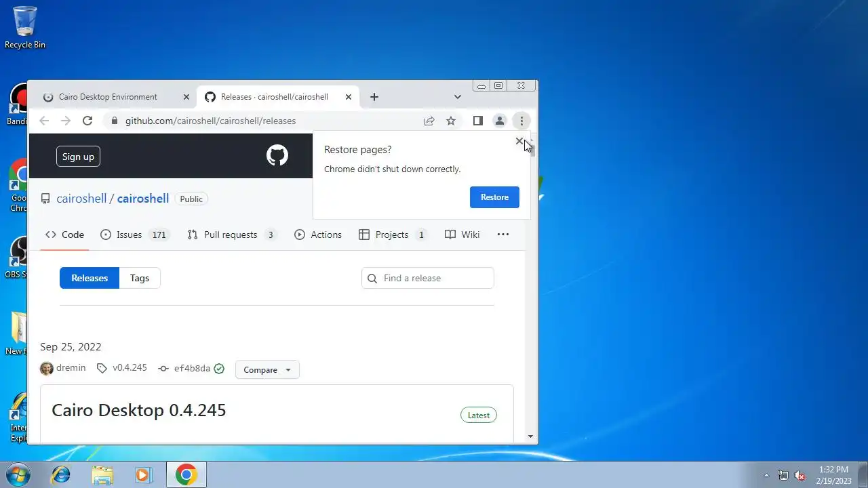Go forward in browser history
The height and width of the screenshot is (488, 868).
tap(66, 121)
